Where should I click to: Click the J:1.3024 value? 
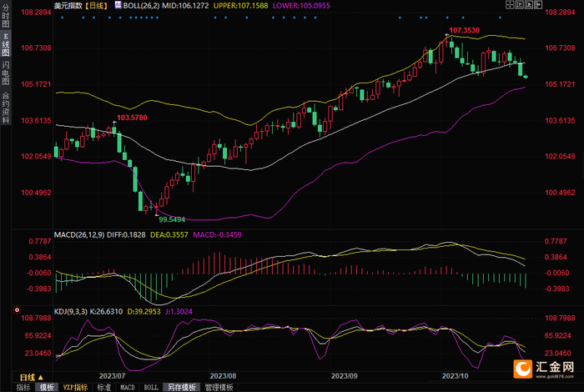click(179, 312)
